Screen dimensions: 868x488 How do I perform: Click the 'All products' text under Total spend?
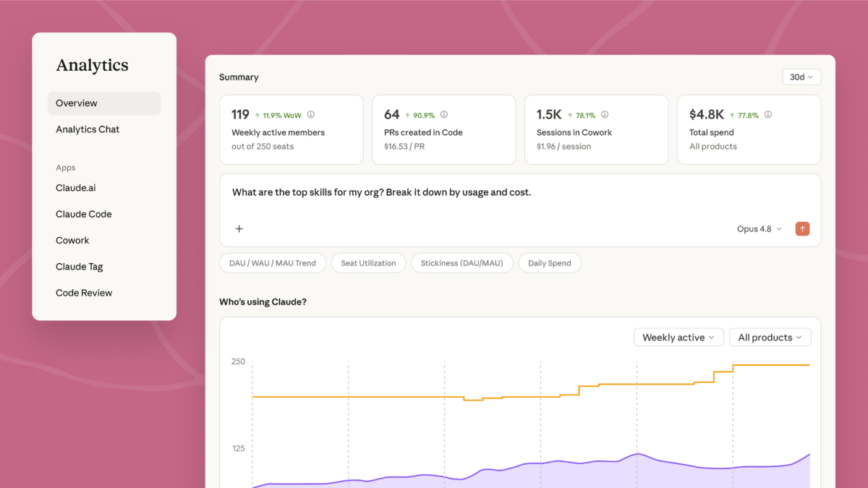(713, 147)
